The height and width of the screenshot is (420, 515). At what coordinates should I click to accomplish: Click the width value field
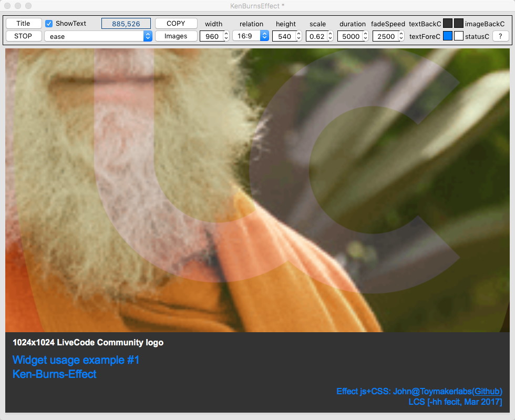click(211, 37)
